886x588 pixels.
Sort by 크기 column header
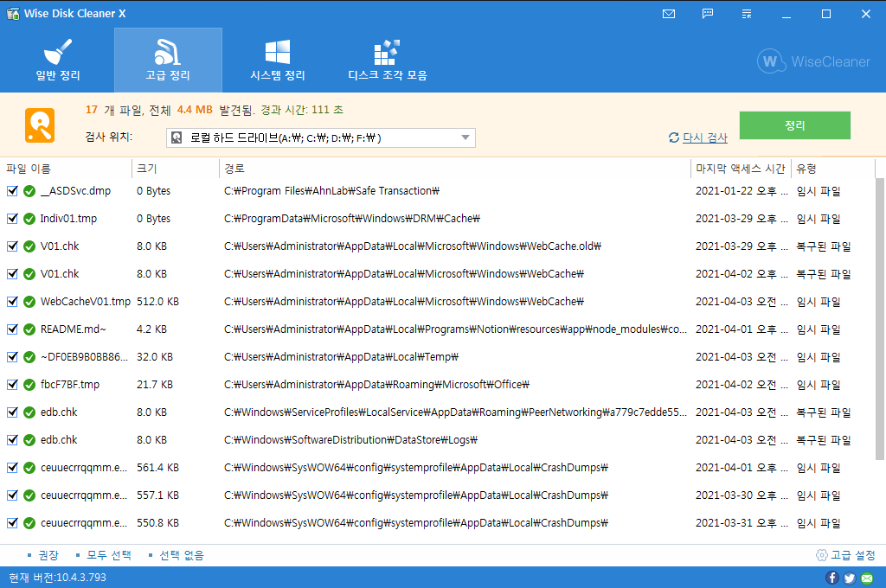pos(147,169)
